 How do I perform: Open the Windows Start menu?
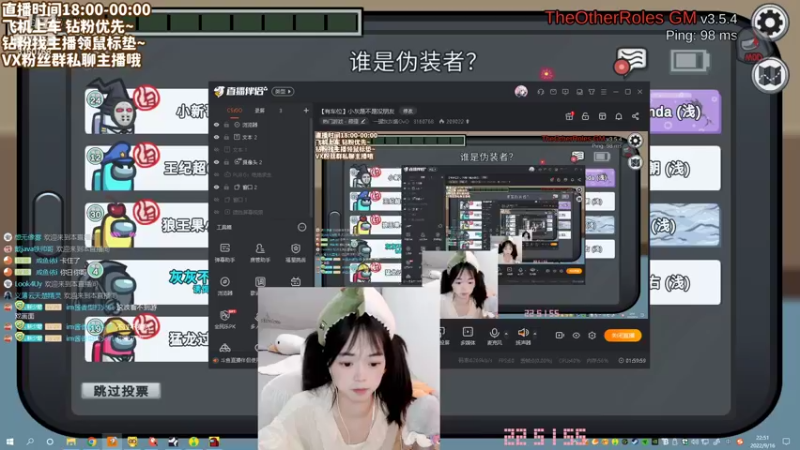[9, 441]
